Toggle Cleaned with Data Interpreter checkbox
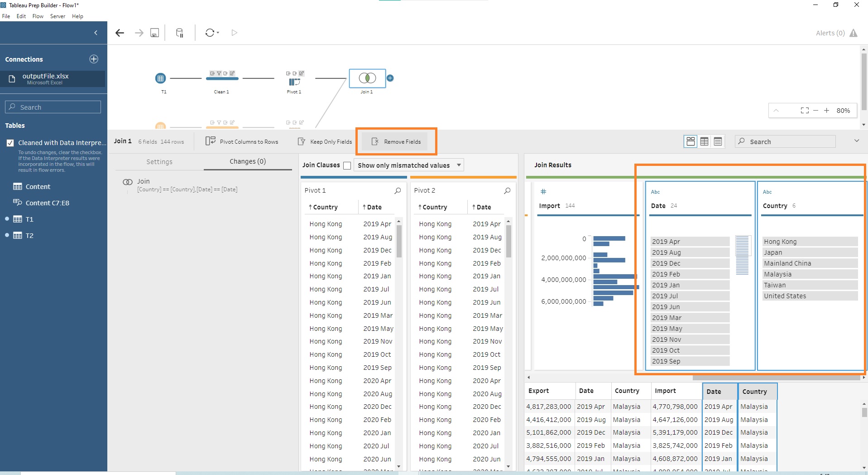 point(10,143)
